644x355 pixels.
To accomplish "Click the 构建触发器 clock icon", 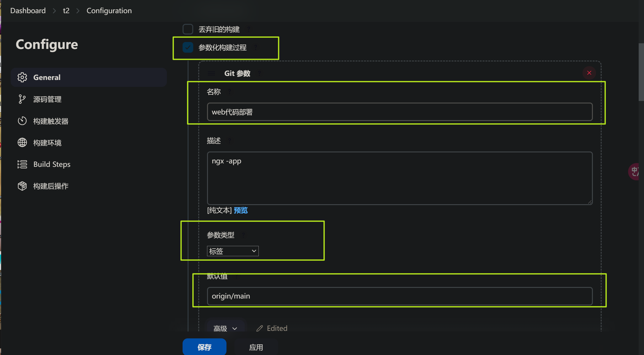I will pos(22,121).
